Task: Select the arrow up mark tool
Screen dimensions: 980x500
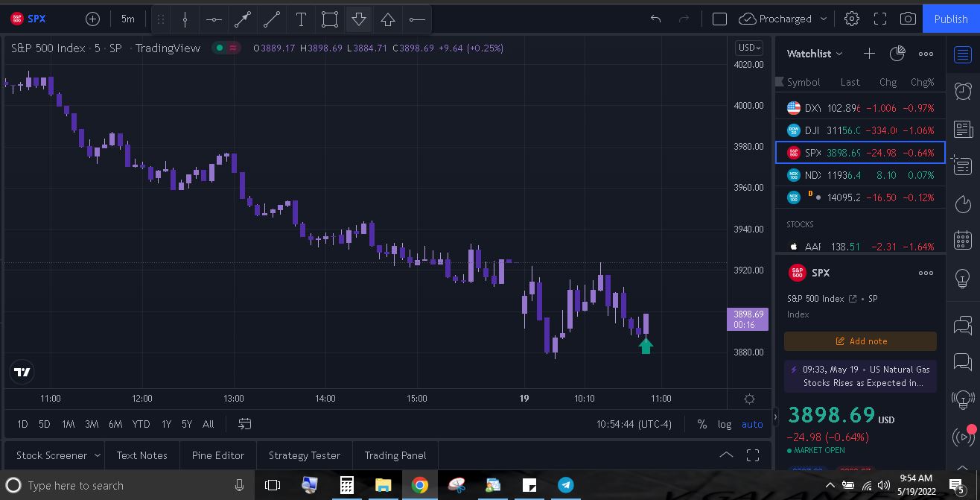Action: [388, 19]
